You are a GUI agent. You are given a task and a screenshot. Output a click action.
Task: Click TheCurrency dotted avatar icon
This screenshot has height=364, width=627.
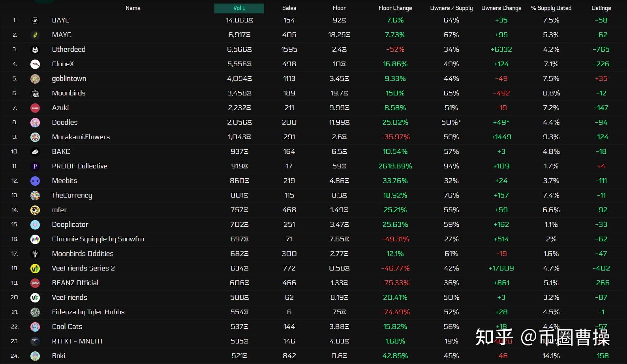point(35,196)
